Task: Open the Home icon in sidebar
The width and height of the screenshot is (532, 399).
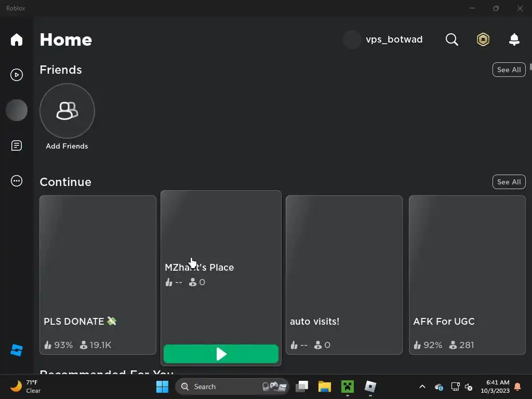Action: pos(16,39)
